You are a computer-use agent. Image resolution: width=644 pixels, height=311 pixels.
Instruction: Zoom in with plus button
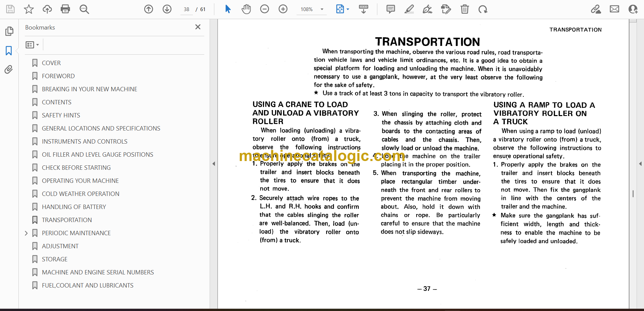283,9
